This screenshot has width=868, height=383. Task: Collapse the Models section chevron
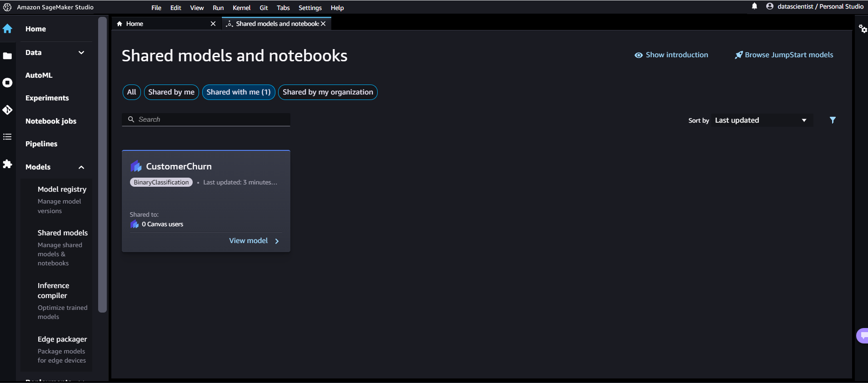click(81, 167)
